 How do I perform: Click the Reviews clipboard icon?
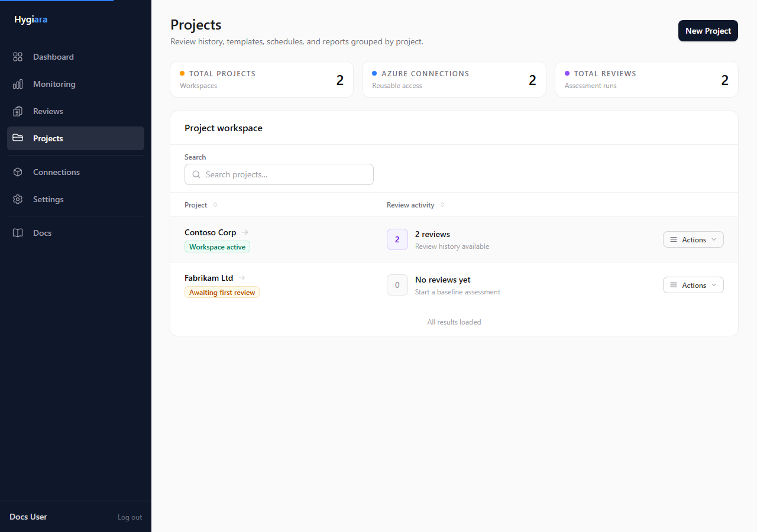tap(18, 111)
